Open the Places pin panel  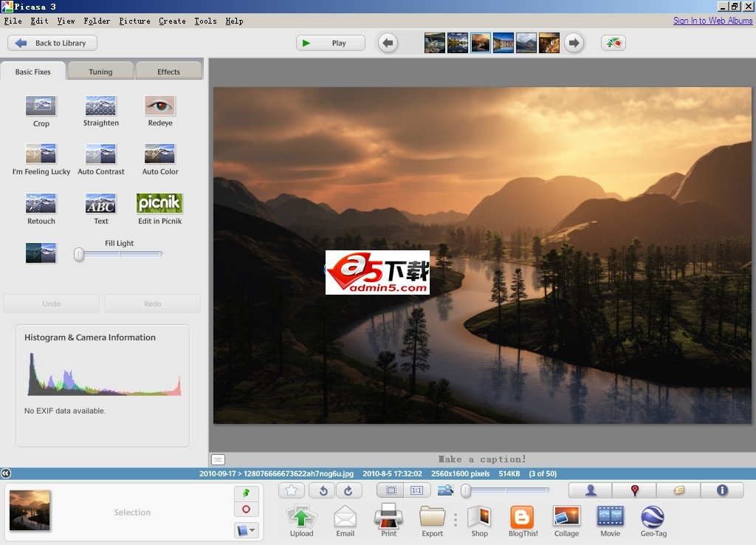pyautogui.click(x=634, y=490)
